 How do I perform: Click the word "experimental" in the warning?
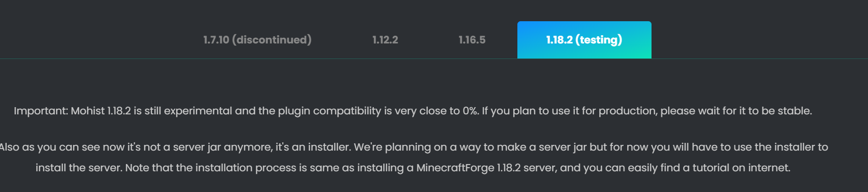(x=198, y=111)
